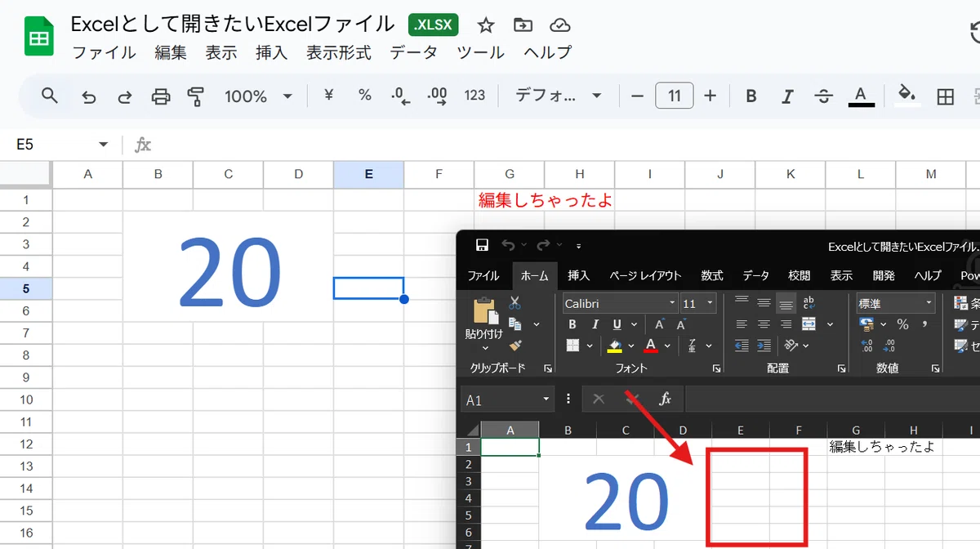Open the Excel font size dropdown
980x549 pixels.
click(x=710, y=303)
